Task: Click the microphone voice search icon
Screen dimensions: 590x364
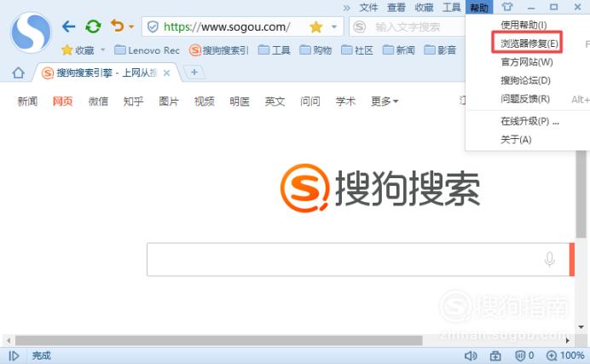Action: (x=549, y=259)
